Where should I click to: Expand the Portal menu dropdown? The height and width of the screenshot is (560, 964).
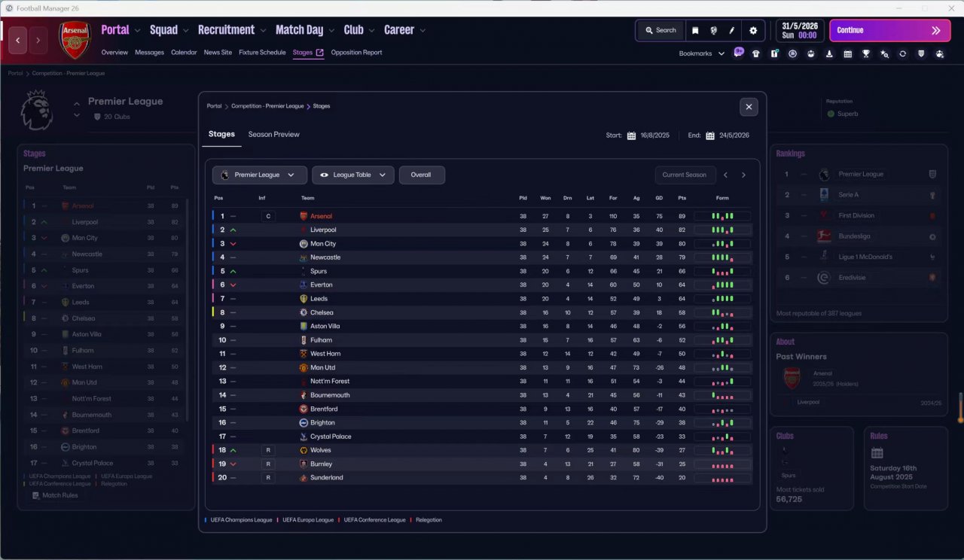coord(137,31)
